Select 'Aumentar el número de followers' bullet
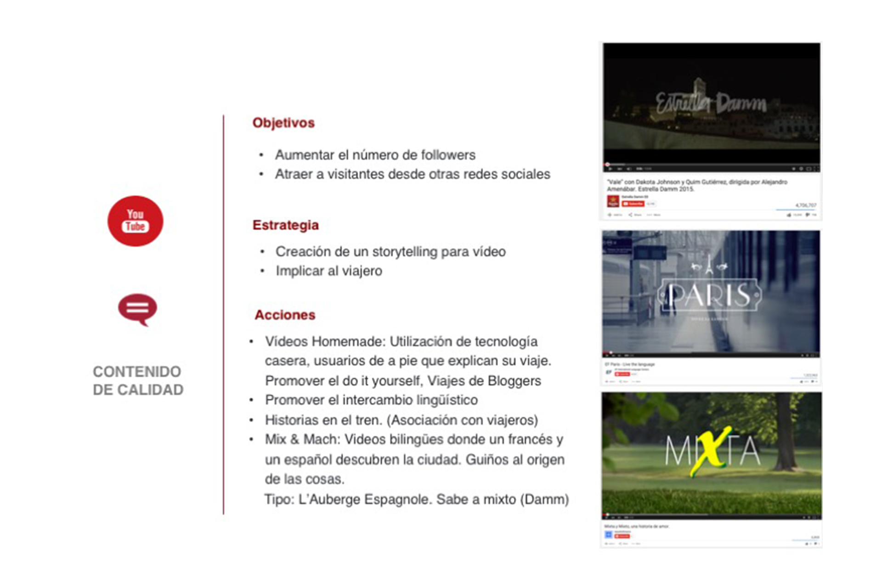The width and height of the screenshot is (882, 588). point(375,155)
